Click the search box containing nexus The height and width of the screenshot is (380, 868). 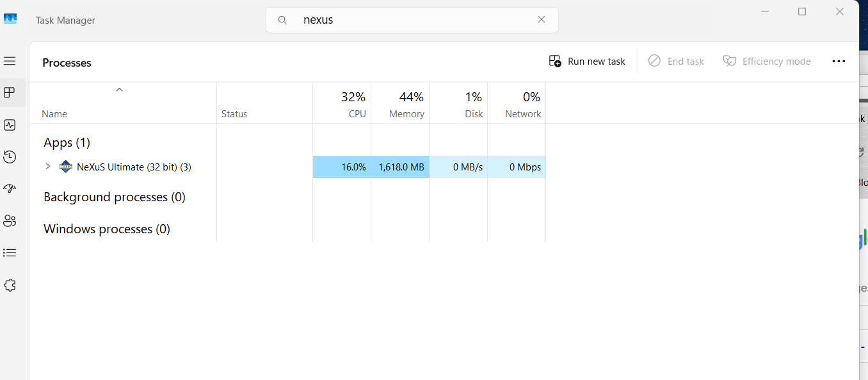pos(410,20)
